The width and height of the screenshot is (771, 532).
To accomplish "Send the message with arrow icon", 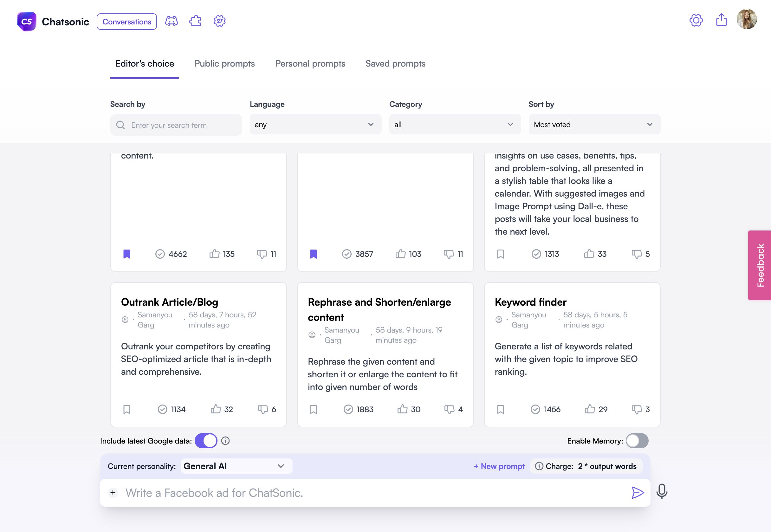I will [x=637, y=493].
